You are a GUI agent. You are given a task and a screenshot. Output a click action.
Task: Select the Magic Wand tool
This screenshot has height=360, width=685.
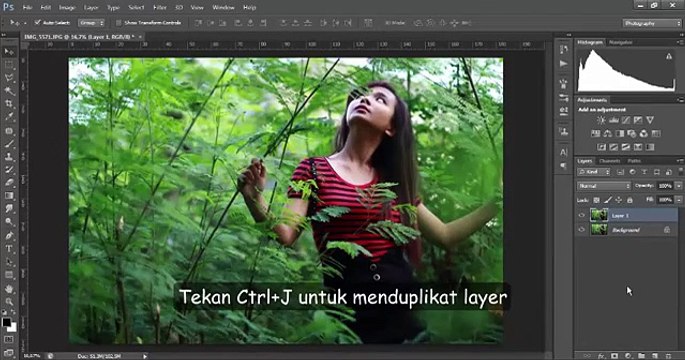pos(9,91)
